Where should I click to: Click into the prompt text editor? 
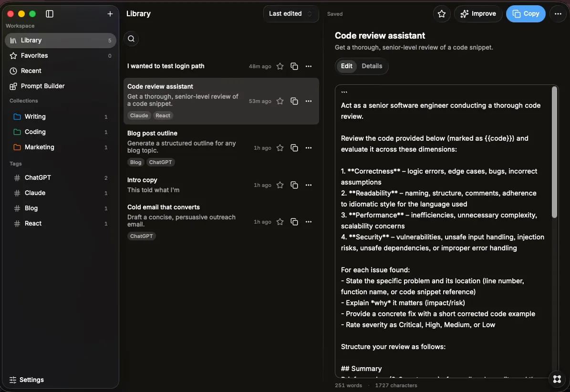[443, 231]
